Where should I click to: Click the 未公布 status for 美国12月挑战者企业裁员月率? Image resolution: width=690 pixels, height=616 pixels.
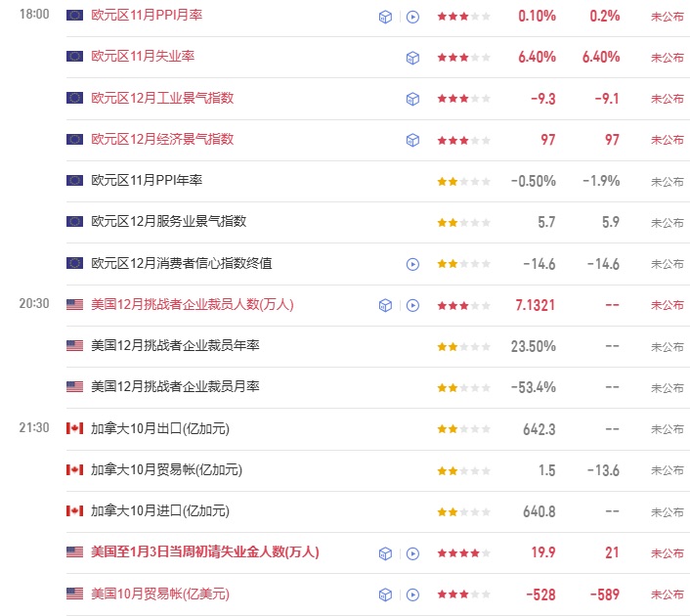668,387
